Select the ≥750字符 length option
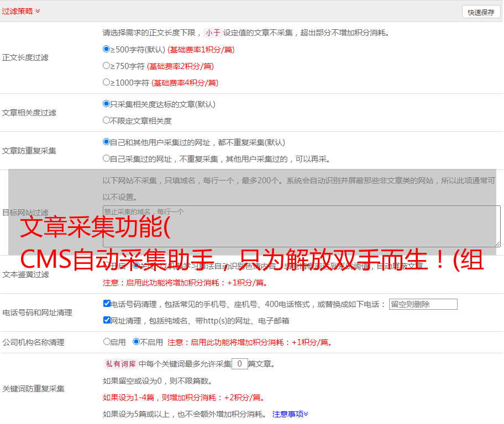Viewport: 504px width, 424px height. click(106, 66)
